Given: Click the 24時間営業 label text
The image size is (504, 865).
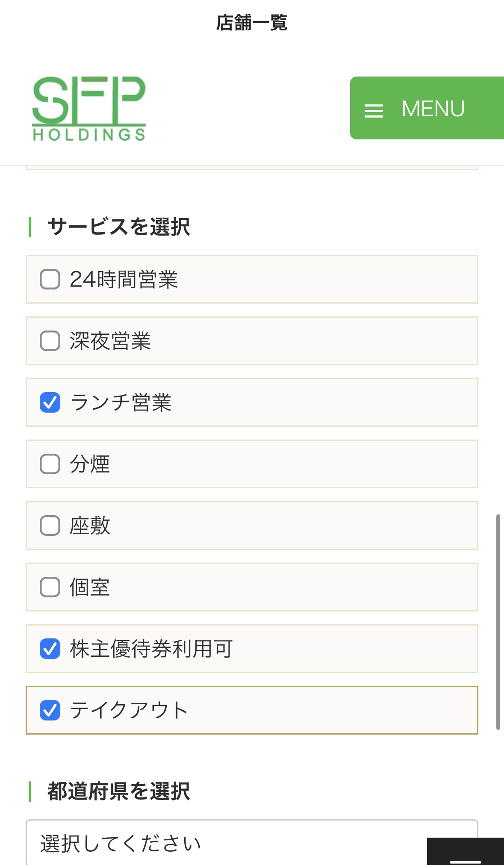Looking at the screenshot, I should click(x=124, y=279).
